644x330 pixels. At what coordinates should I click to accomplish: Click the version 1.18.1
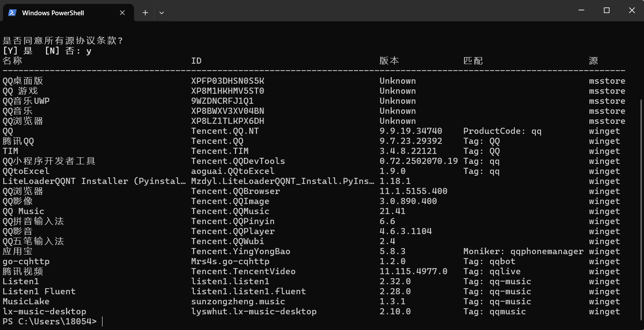click(x=395, y=181)
